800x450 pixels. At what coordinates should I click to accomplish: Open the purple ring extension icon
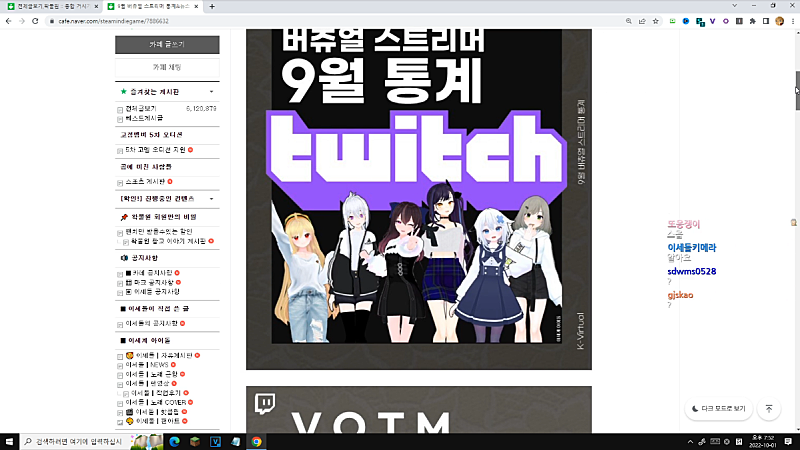pos(726,21)
